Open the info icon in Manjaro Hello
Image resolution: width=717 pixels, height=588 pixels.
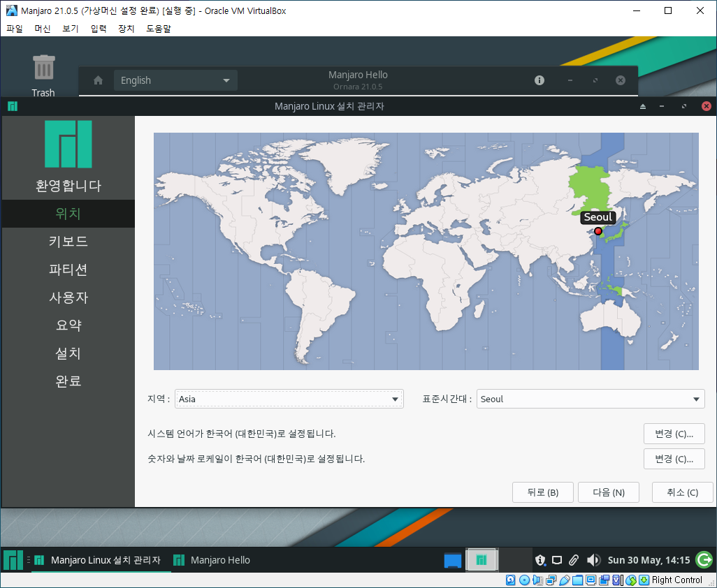[x=539, y=80]
